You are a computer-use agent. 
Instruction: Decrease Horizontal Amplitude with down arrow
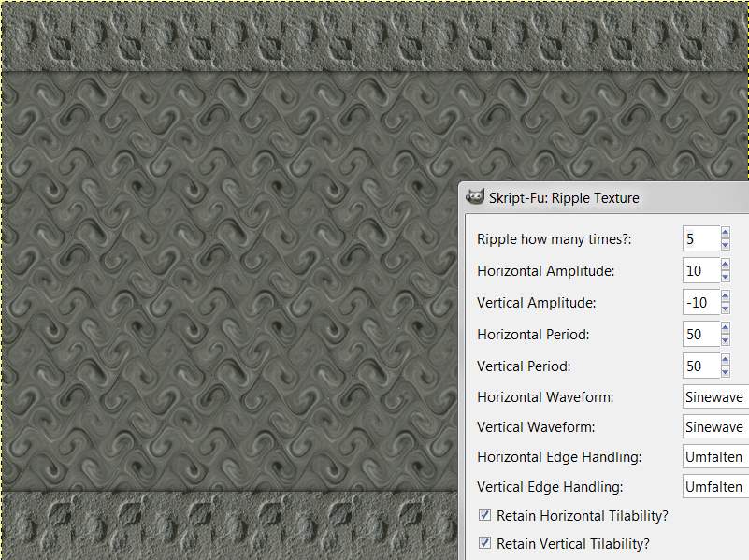pyautogui.click(x=725, y=277)
